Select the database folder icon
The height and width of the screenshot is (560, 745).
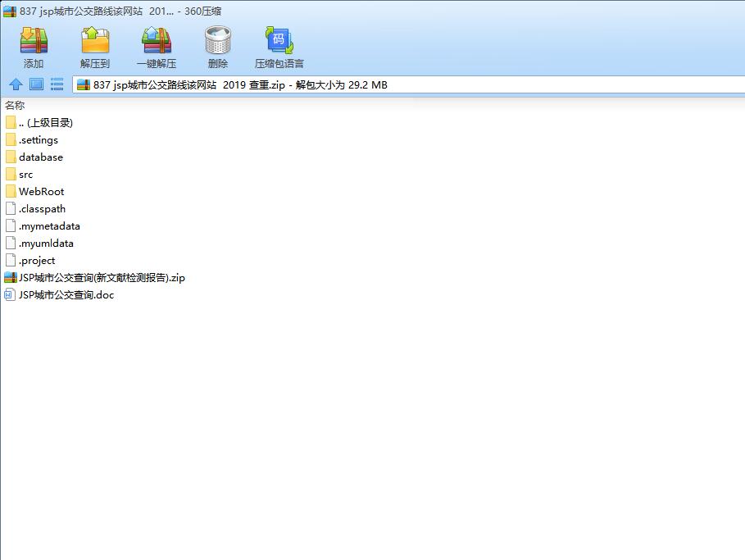click(x=11, y=157)
